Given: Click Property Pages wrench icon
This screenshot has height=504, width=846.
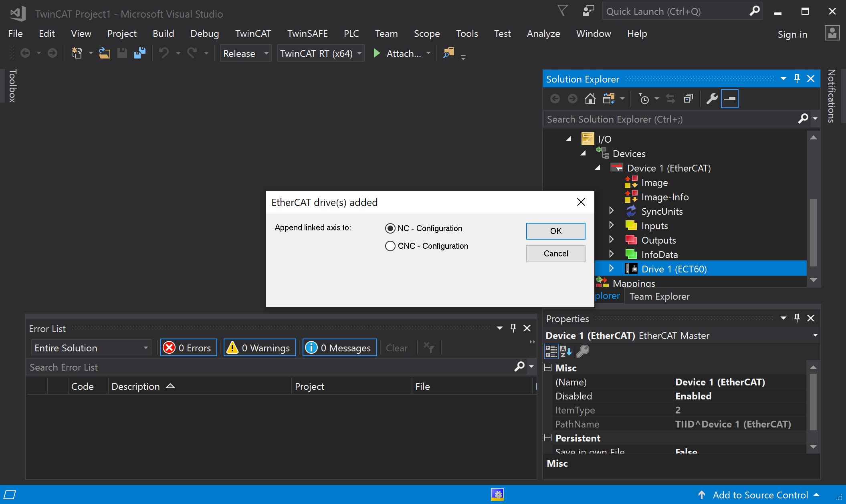Looking at the screenshot, I should pyautogui.click(x=582, y=351).
